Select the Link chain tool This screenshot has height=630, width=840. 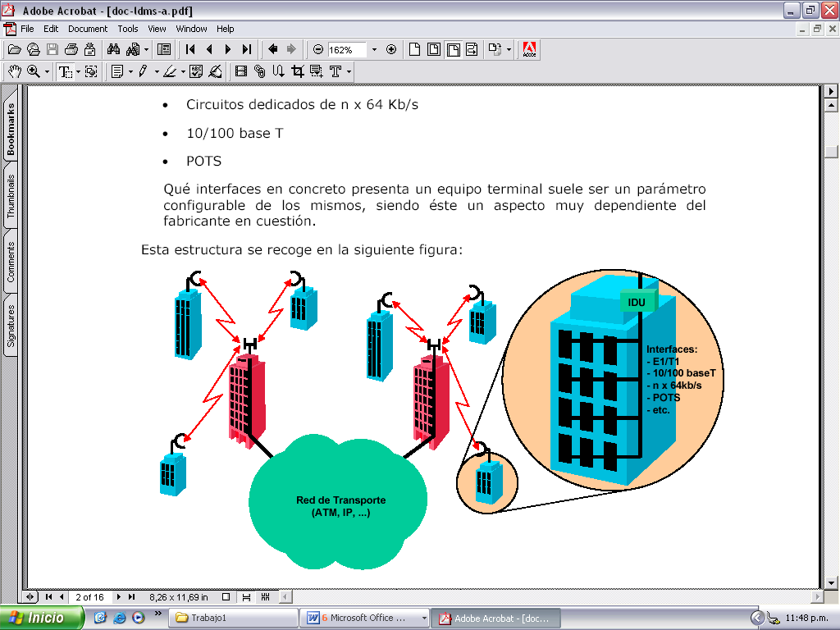(260, 71)
